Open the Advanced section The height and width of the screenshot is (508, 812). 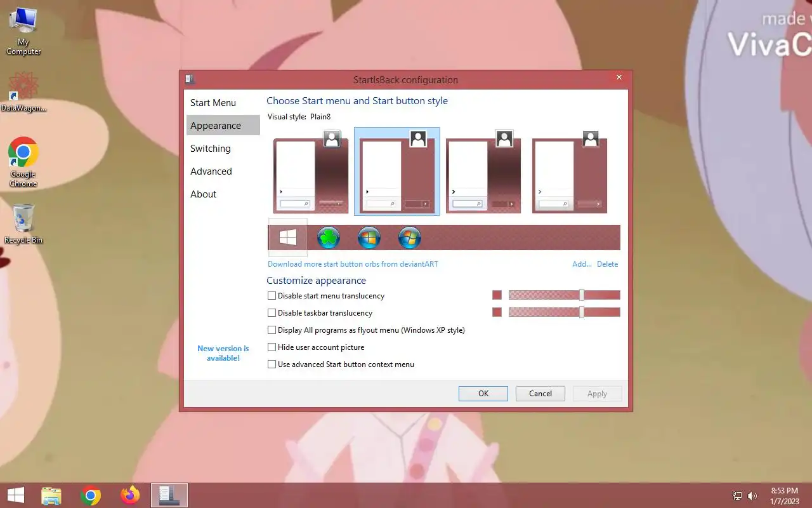pos(223,171)
